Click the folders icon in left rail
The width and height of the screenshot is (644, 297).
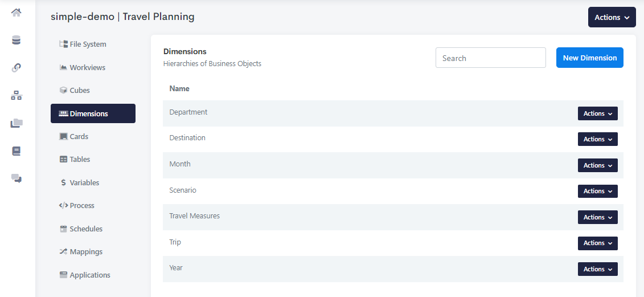(17, 123)
